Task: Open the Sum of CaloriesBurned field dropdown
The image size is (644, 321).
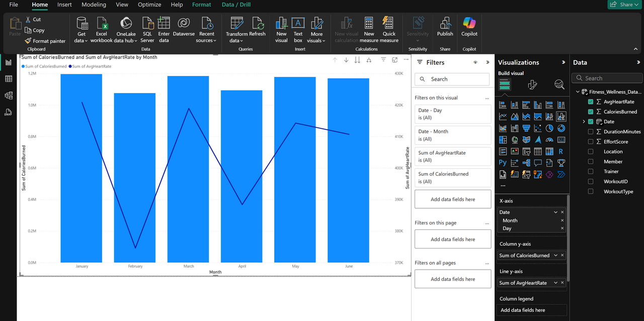Action: 556,256
